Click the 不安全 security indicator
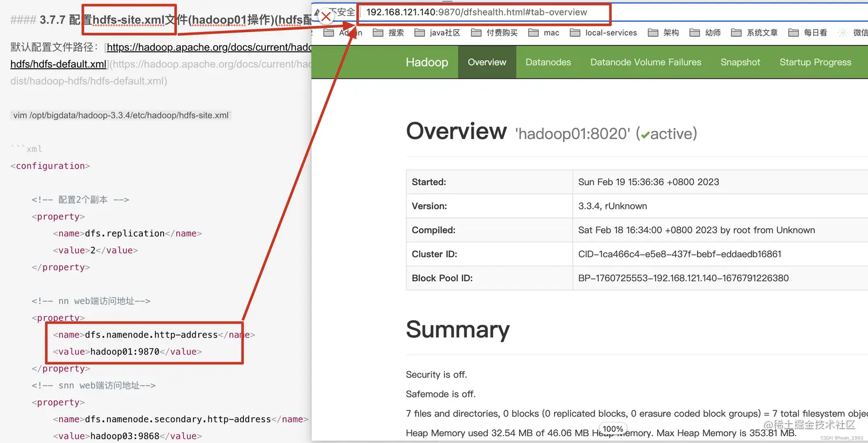This screenshot has width=868, height=443. 342,12
